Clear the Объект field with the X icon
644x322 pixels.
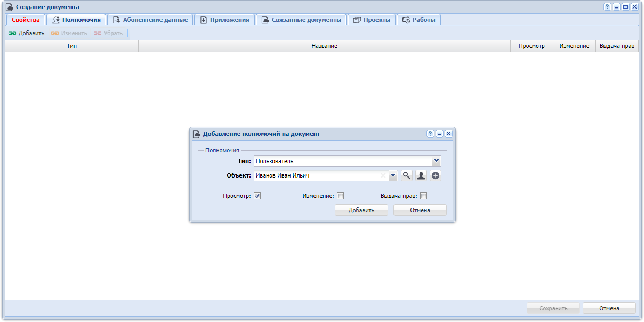[x=383, y=175]
